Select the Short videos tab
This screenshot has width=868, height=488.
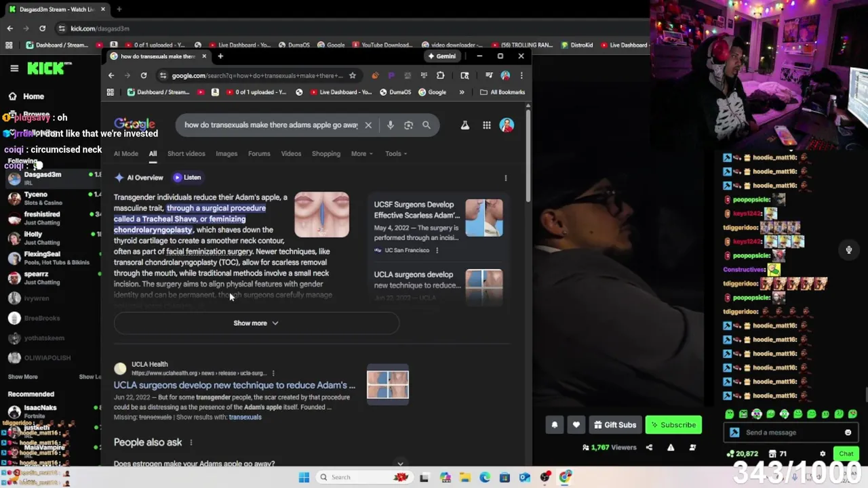(x=186, y=154)
